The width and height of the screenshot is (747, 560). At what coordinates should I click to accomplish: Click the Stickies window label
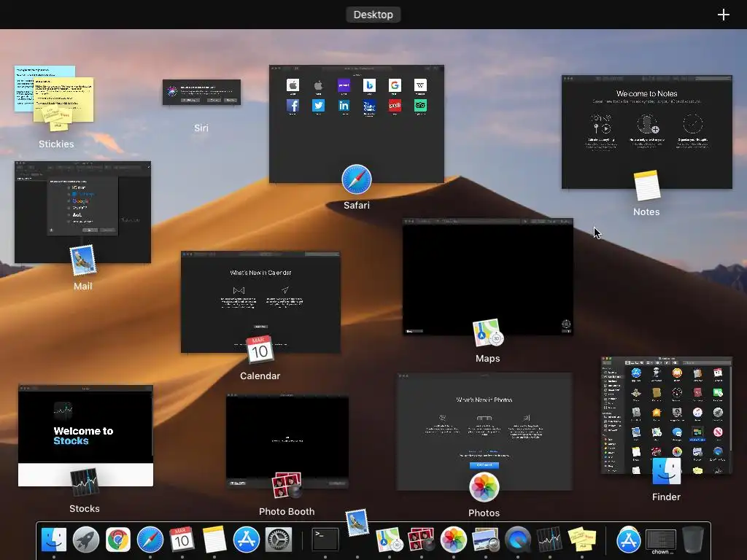click(56, 144)
